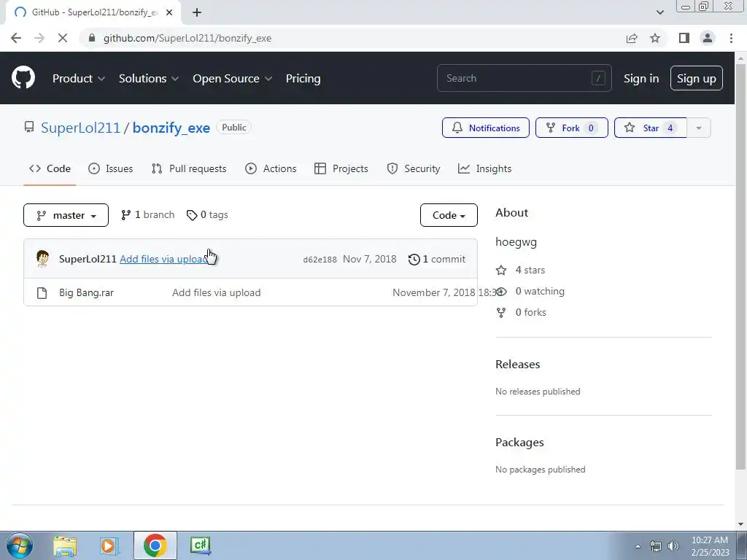Open the latest commit message link
This screenshot has width=747, height=560.
(163, 259)
